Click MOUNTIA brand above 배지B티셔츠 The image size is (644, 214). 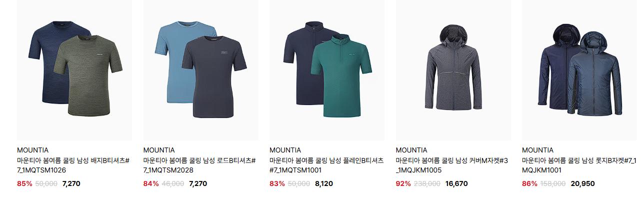33,150
